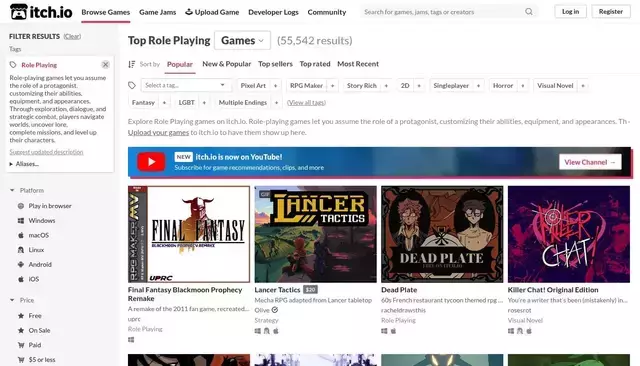Click the macOS apple icon in sidebar
640x366 pixels.
[x=21, y=235]
